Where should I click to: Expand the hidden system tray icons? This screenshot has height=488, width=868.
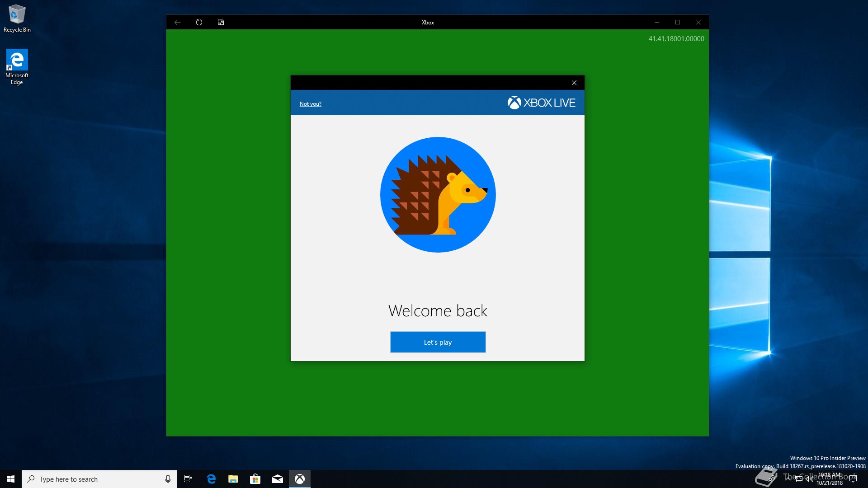pos(788,478)
